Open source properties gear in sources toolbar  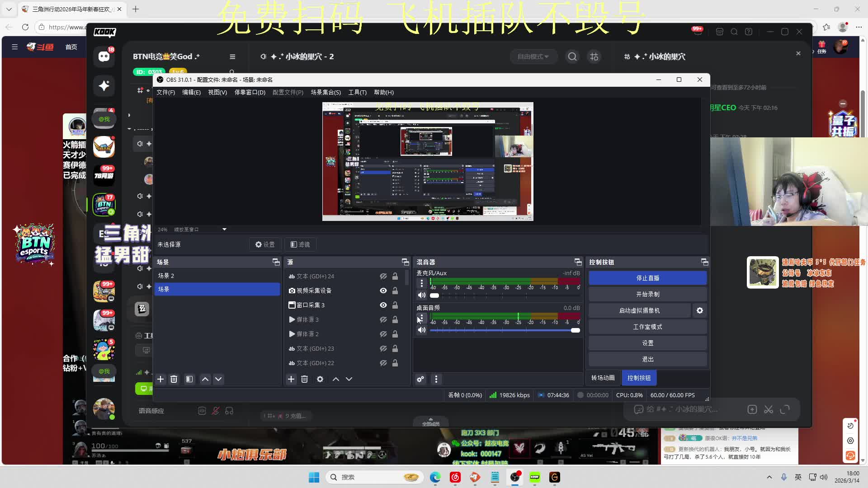[320, 379]
